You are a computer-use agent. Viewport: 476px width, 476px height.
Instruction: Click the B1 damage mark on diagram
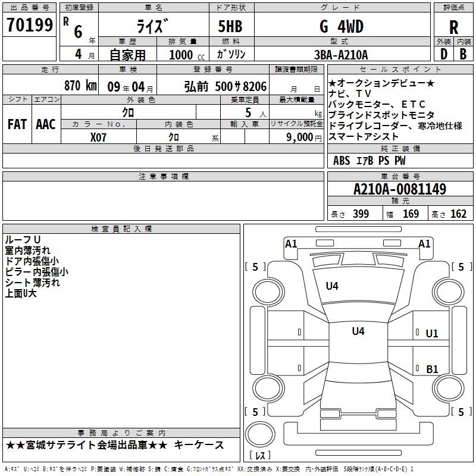[x=432, y=369]
